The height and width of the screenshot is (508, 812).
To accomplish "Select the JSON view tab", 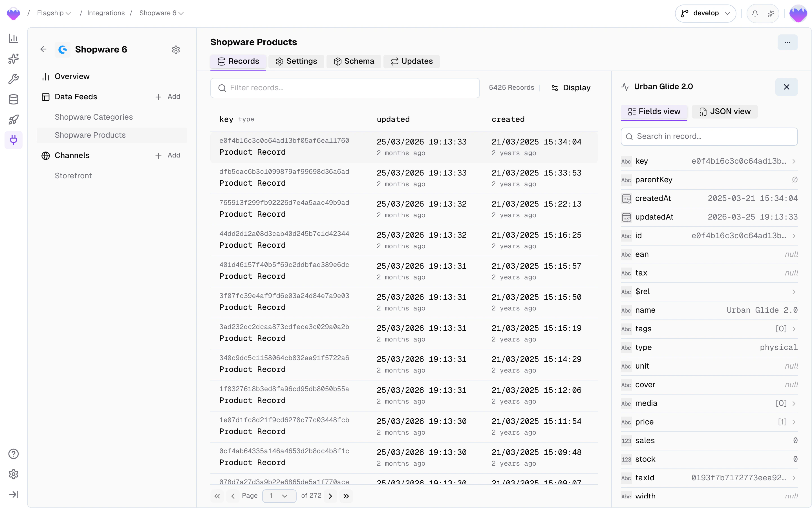I will 724,111.
